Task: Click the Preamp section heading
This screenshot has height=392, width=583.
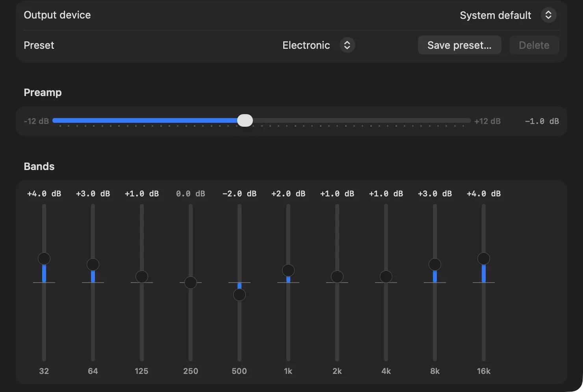Action: pyautogui.click(x=43, y=92)
